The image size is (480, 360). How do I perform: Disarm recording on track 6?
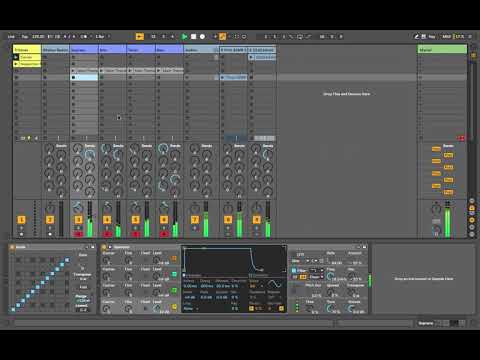(x=164, y=234)
